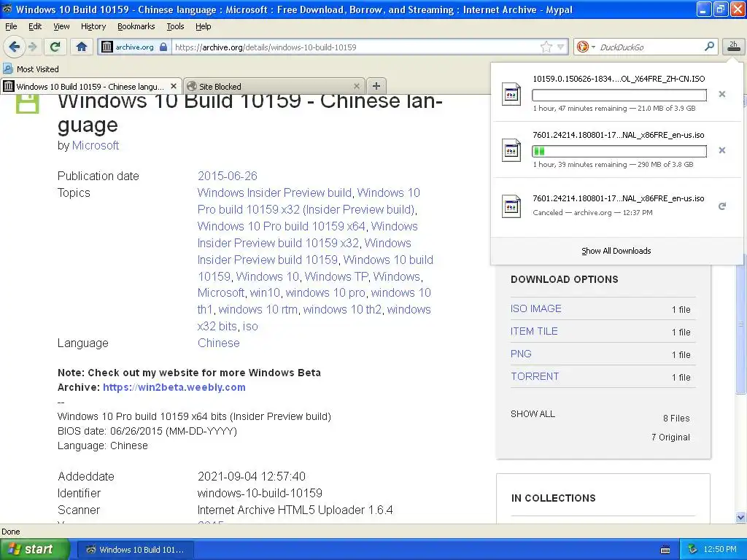Select the Windows 10 Build 10159 tab

point(91,86)
